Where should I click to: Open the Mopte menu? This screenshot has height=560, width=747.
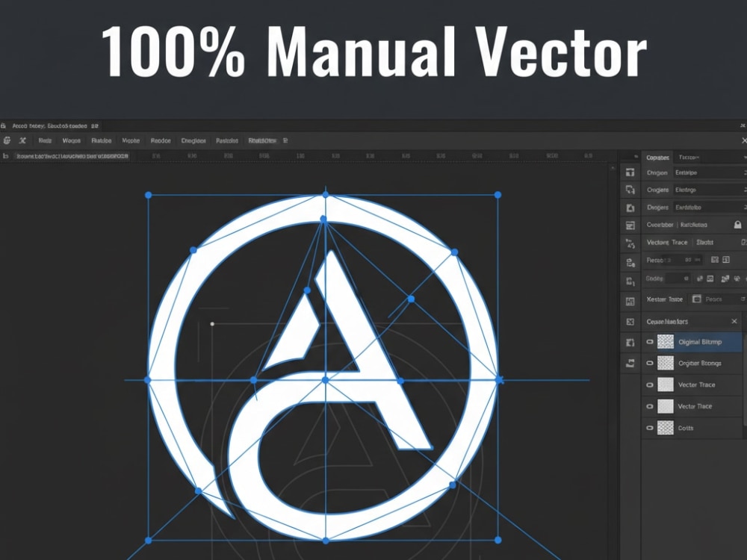[x=131, y=140]
